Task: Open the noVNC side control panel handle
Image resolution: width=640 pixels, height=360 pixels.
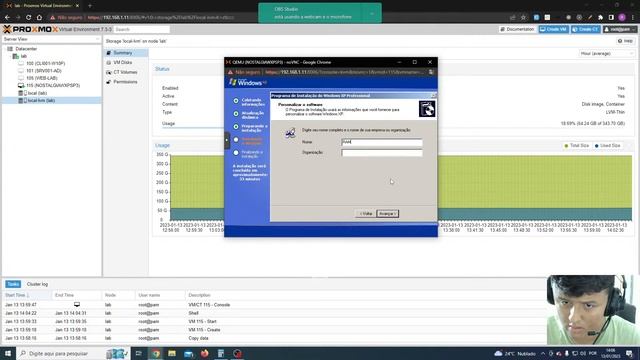Action: click(227, 140)
